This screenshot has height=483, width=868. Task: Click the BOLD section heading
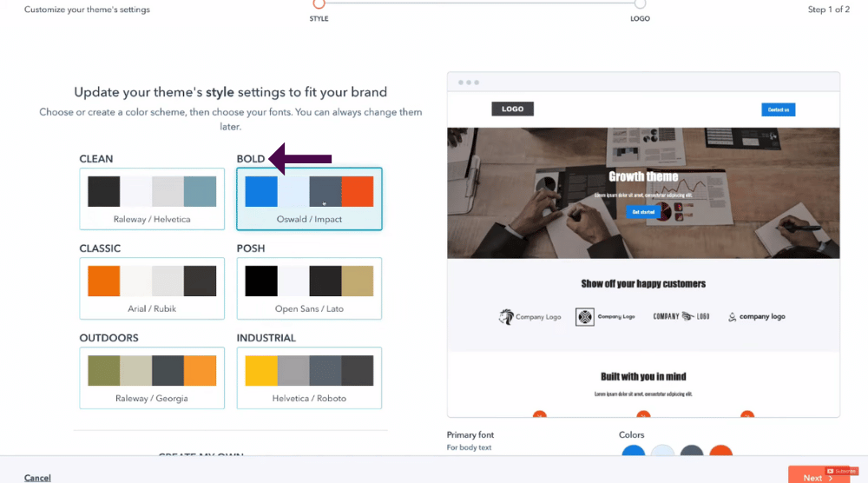(x=251, y=159)
